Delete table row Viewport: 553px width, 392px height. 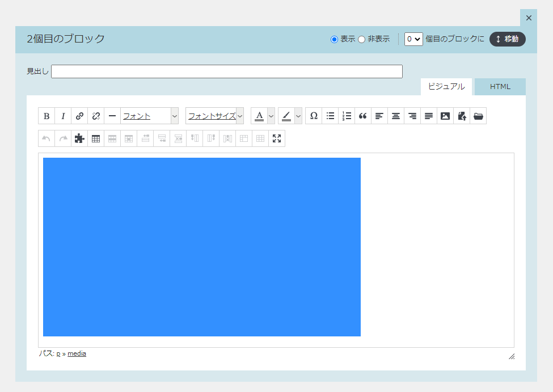(x=178, y=138)
